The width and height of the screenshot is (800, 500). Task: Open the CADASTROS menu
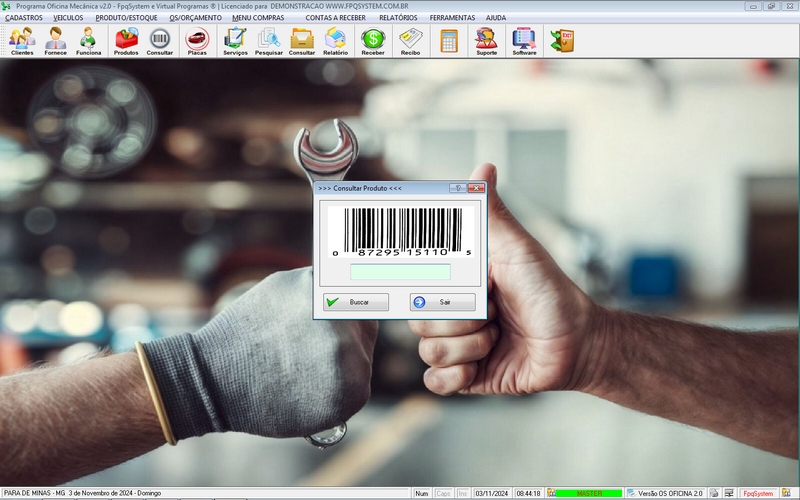(23, 18)
